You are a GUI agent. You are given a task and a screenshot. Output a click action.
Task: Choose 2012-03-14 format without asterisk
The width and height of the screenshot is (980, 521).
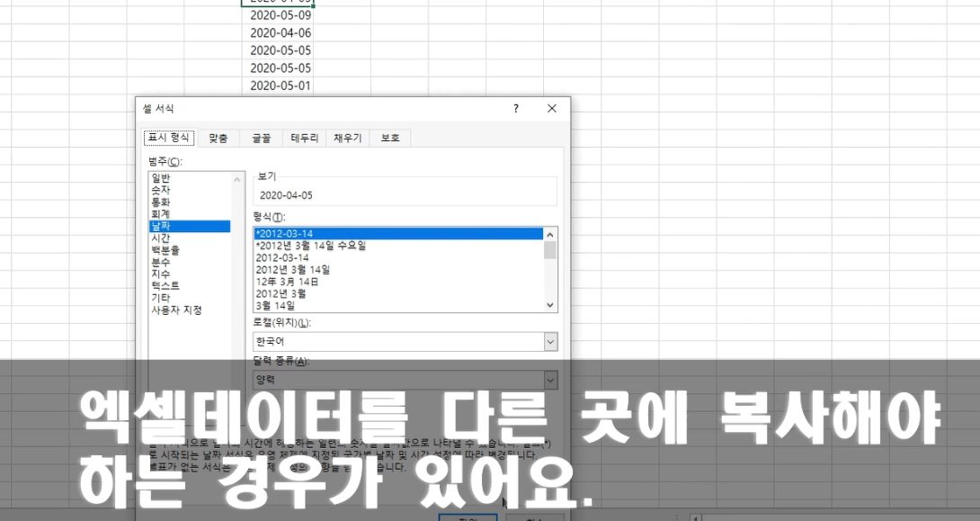click(x=399, y=257)
